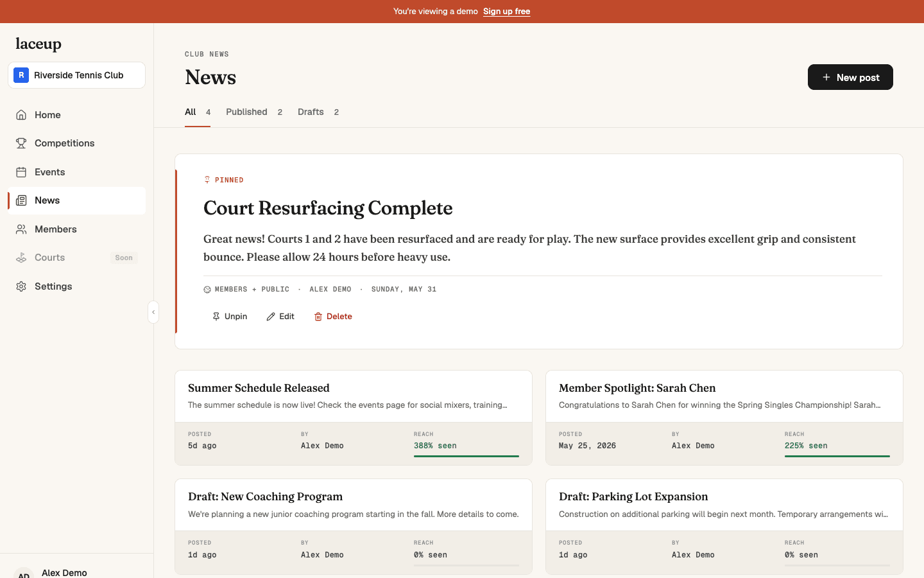Image resolution: width=924 pixels, height=578 pixels.
Task: Open Settings in the sidebar
Action: tap(77, 286)
